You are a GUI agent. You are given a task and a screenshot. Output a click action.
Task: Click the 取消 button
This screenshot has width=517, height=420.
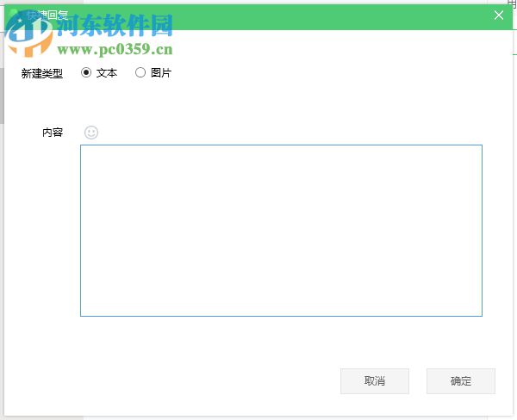[375, 381]
